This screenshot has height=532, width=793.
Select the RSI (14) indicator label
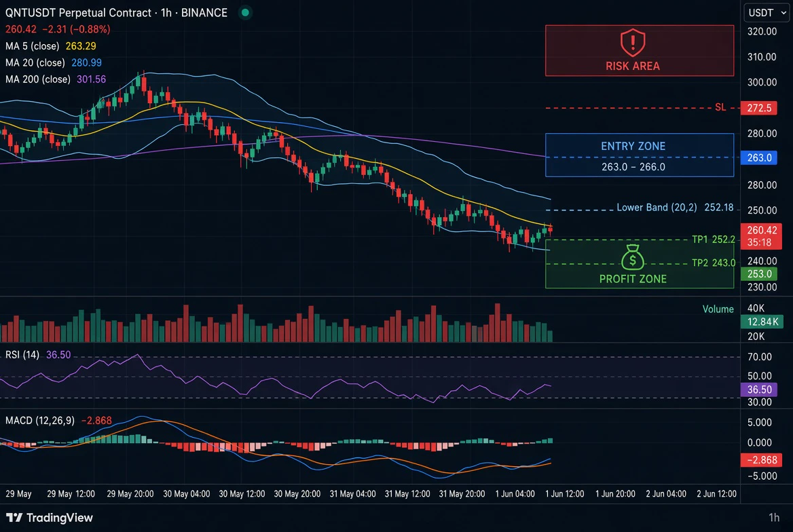pyautogui.click(x=22, y=354)
